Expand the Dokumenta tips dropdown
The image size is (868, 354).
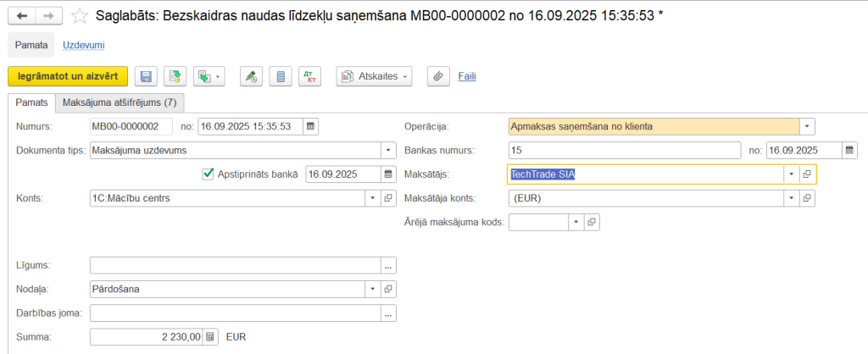coord(389,151)
